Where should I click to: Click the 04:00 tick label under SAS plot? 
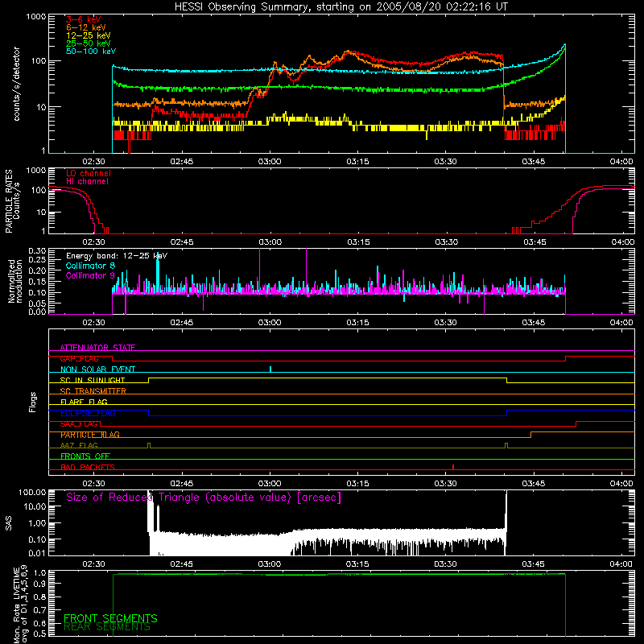[621, 564]
